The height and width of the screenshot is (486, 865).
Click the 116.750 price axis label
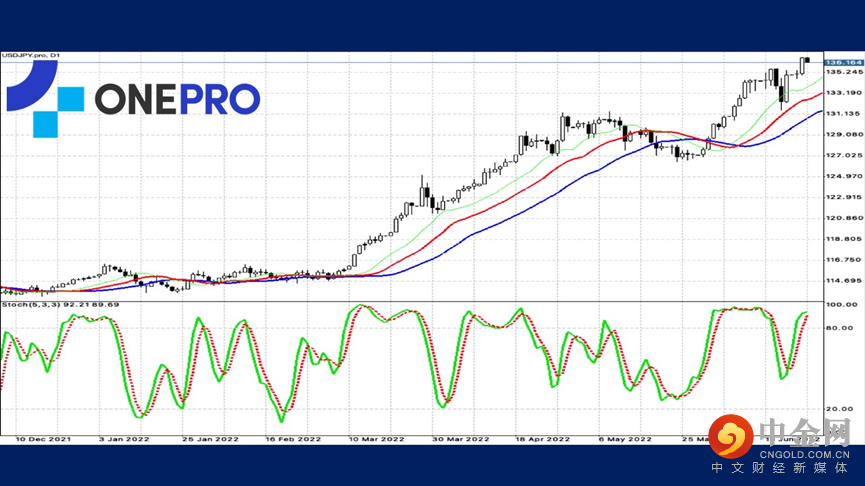point(844,260)
